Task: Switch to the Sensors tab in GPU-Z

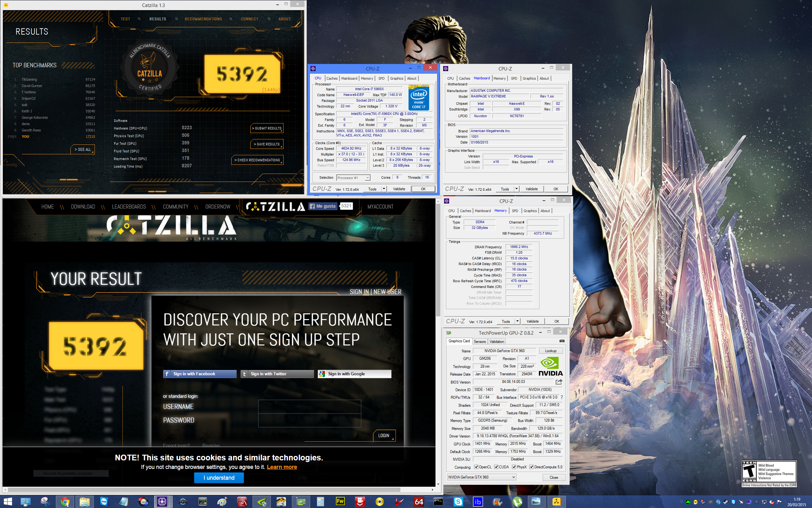Action: click(480, 341)
